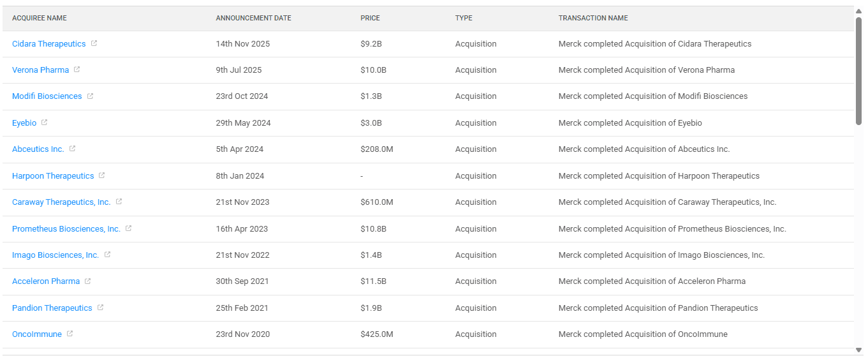Select the 16th Apr 2023 date cell
868x358 pixels.
[x=242, y=229]
